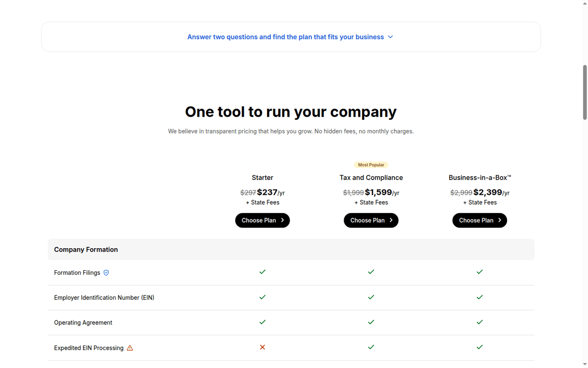Click the crossed-out $297 price
The width and height of the screenshot is (588, 368).
click(x=248, y=193)
